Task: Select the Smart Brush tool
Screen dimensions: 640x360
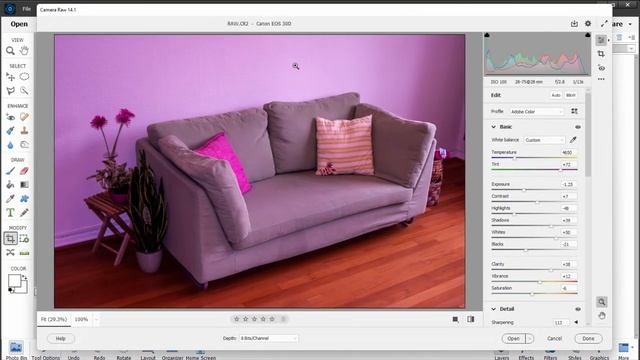Action: click(x=10, y=131)
